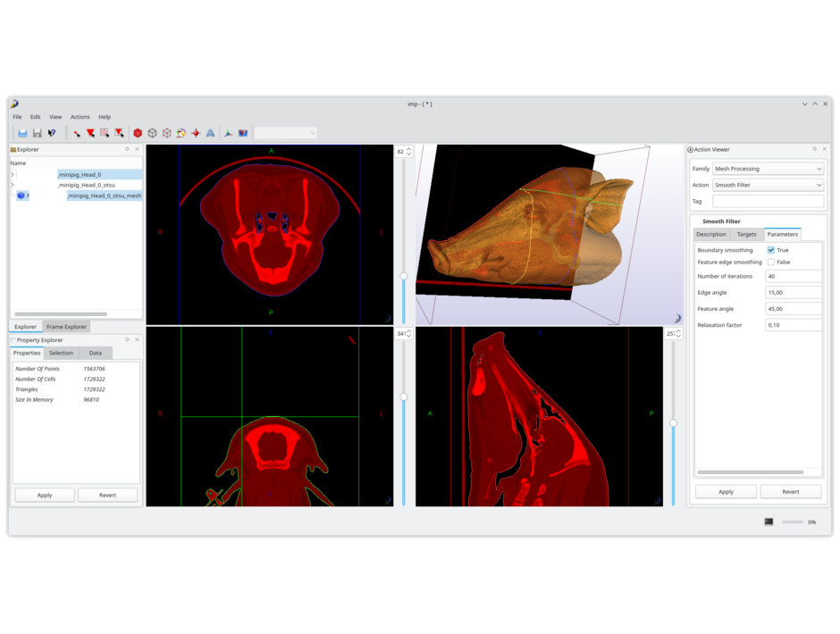Click the Save toolbar icon
This screenshot has height=634, width=840.
(x=37, y=132)
